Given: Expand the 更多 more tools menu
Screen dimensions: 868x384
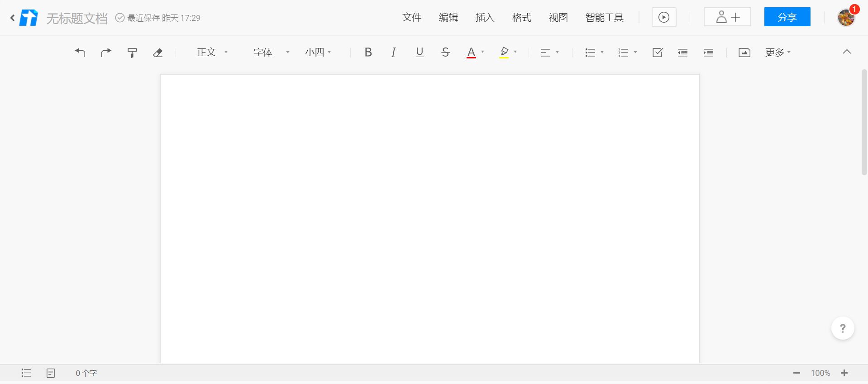Looking at the screenshot, I should click(778, 53).
